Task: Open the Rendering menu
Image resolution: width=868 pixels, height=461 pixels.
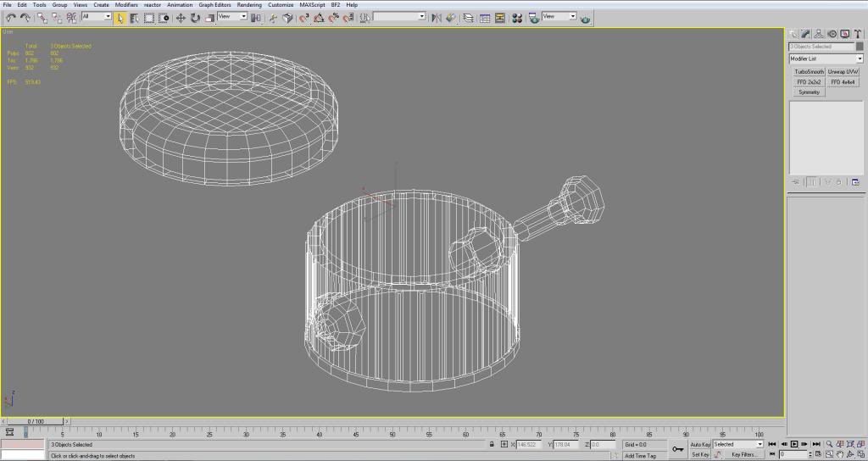Action: coord(249,5)
